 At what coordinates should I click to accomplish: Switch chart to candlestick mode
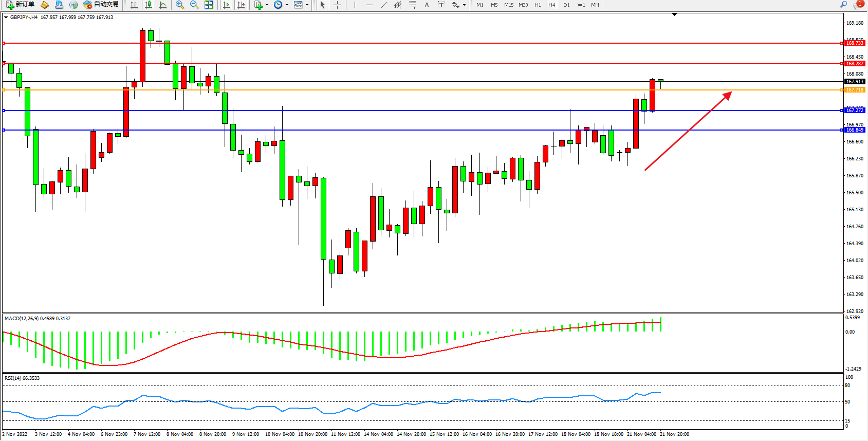click(x=149, y=5)
